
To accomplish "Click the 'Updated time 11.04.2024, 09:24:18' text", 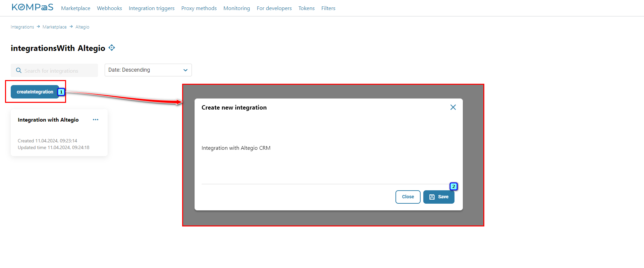I will [54, 147].
